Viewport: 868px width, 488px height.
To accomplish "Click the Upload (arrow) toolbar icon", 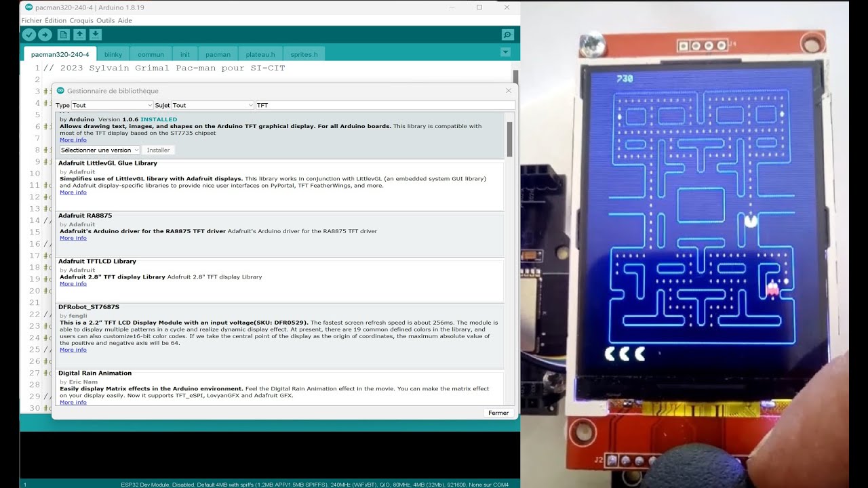I will pyautogui.click(x=45, y=35).
